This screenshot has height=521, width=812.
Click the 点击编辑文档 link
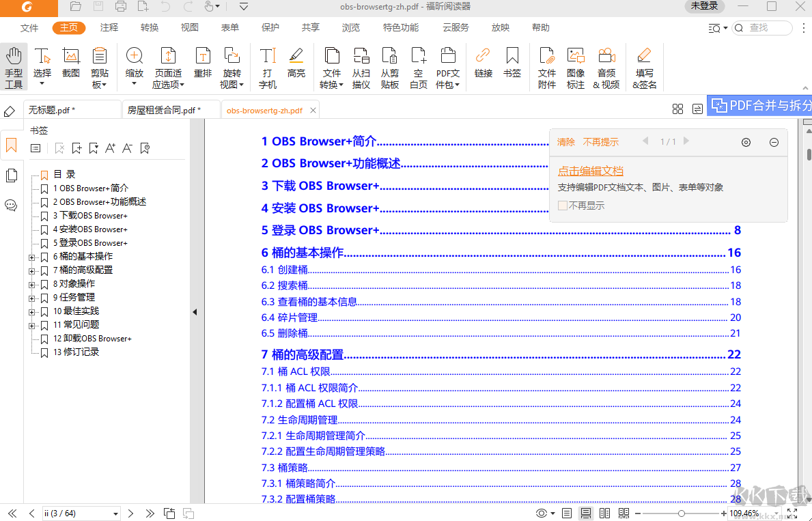click(x=590, y=171)
